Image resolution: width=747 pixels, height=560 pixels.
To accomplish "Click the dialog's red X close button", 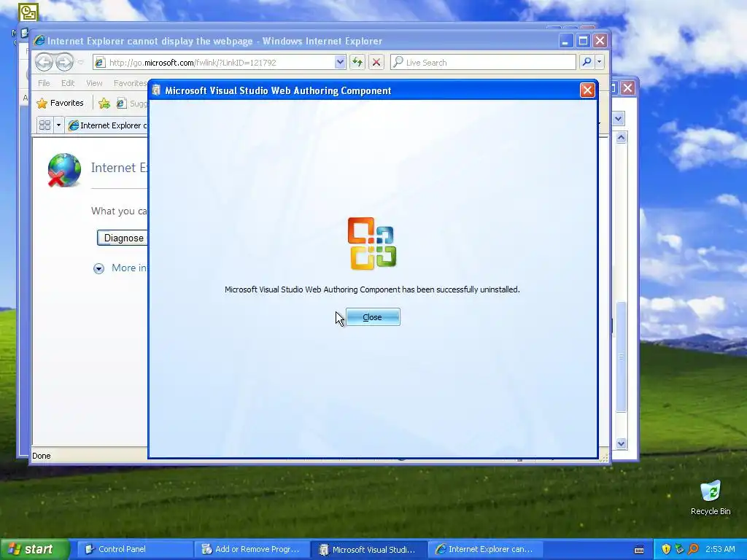I will coord(587,90).
